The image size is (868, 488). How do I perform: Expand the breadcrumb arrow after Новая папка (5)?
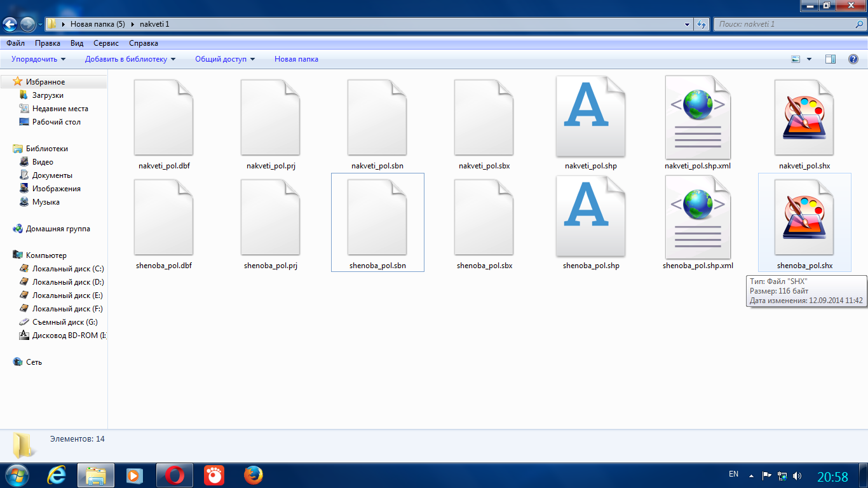coord(132,24)
